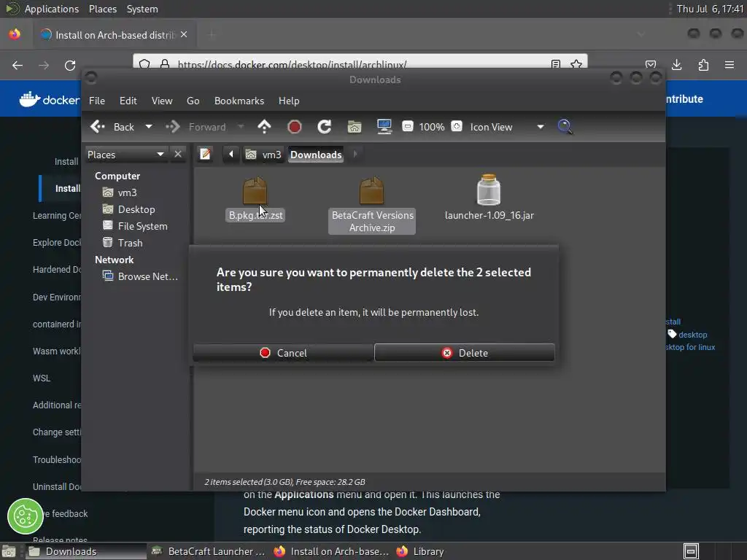Open the Help menu
Viewport: 747px width, 560px height.
coord(289,101)
